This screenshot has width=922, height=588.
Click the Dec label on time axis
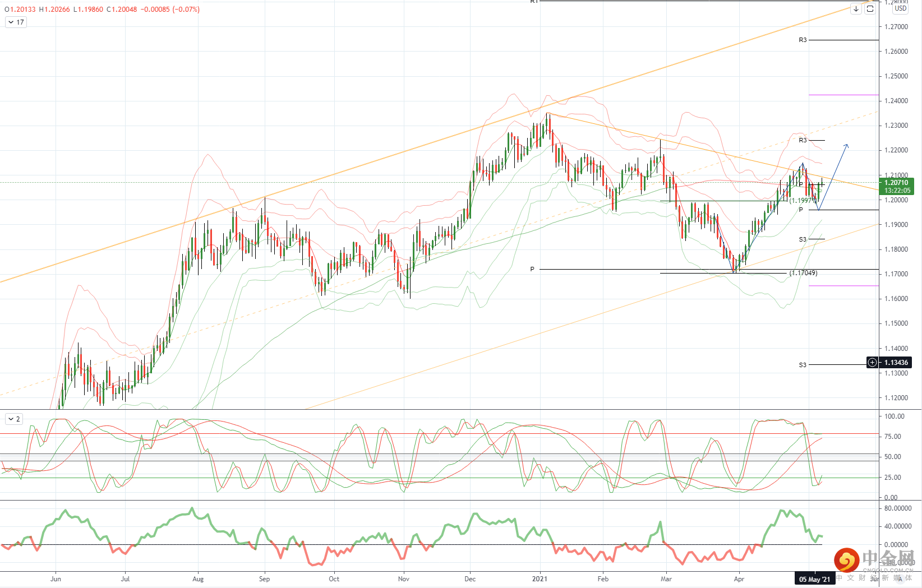[470, 579]
